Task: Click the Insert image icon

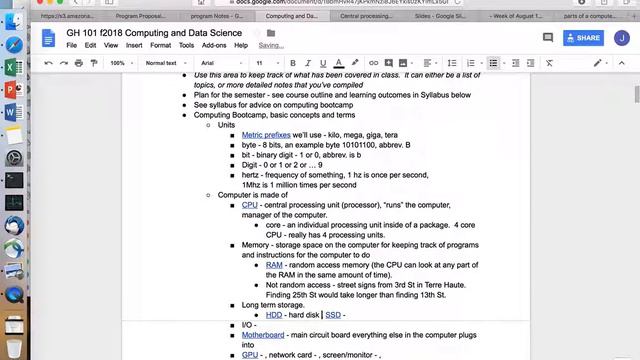Action: [x=403, y=63]
